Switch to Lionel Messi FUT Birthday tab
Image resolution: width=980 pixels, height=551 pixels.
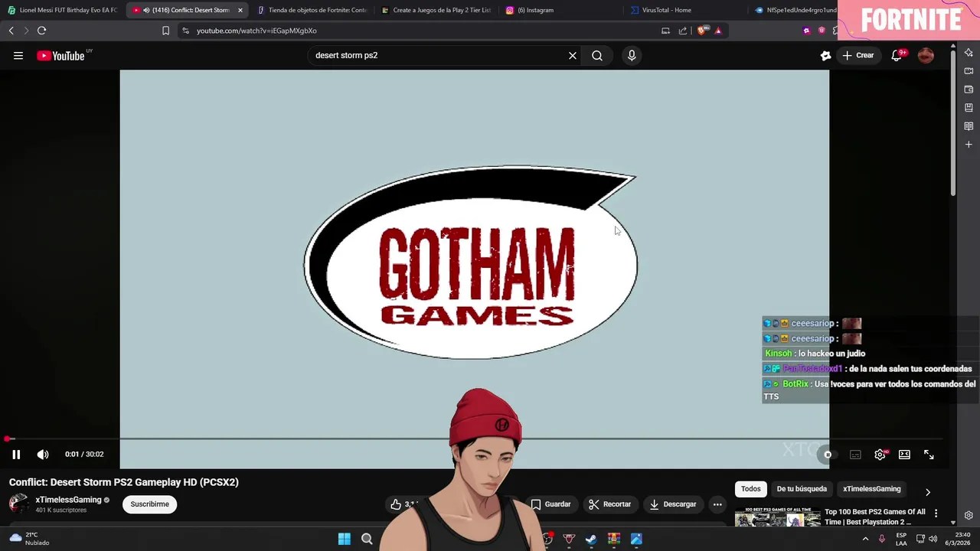click(63, 10)
